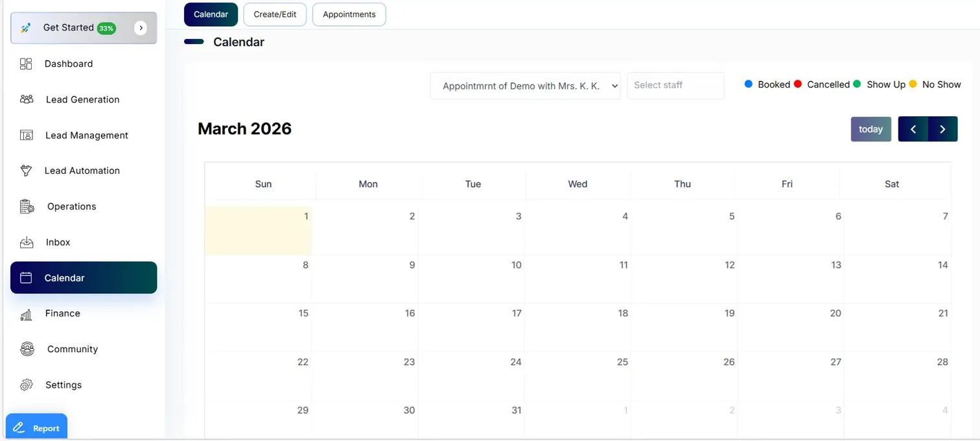Image resolution: width=980 pixels, height=441 pixels.
Task: Open the appointment type dropdown
Action: (525, 86)
